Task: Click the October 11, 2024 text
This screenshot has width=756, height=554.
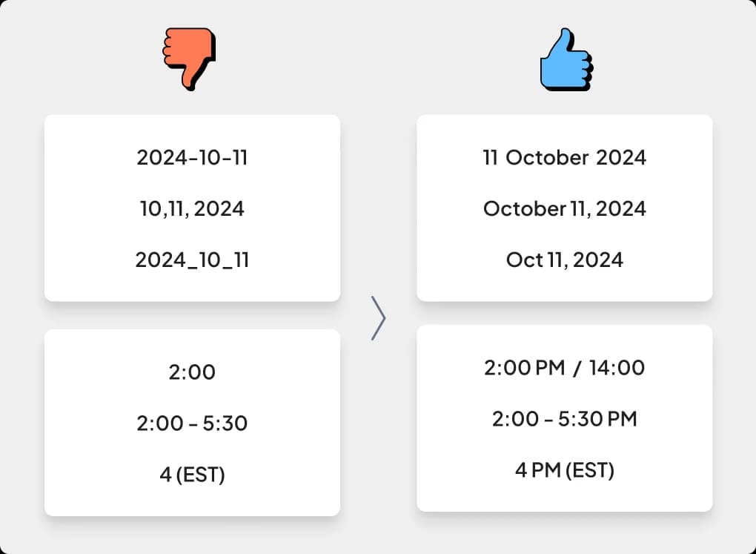Action: (x=565, y=209)
